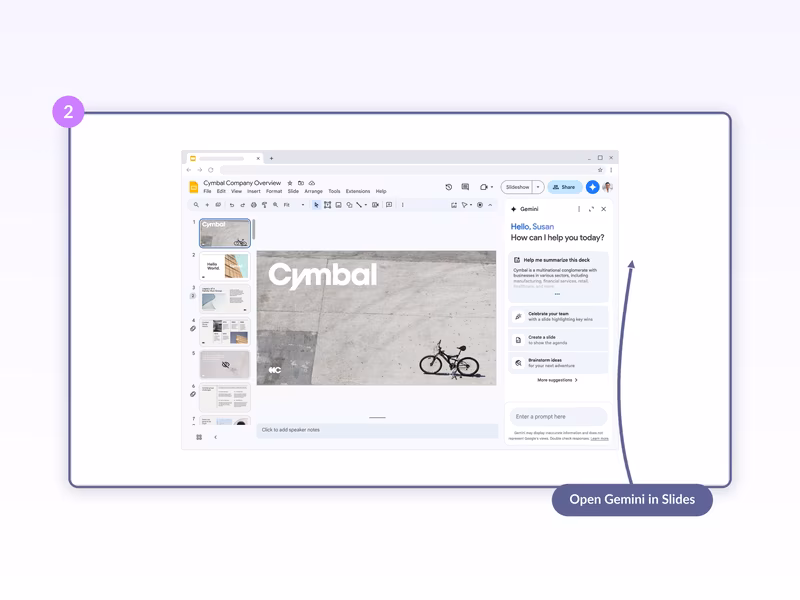Viewport: 800px width, 600px height.
Task: Bookmark page with address bar star
Action: click(x=600, y=170)
